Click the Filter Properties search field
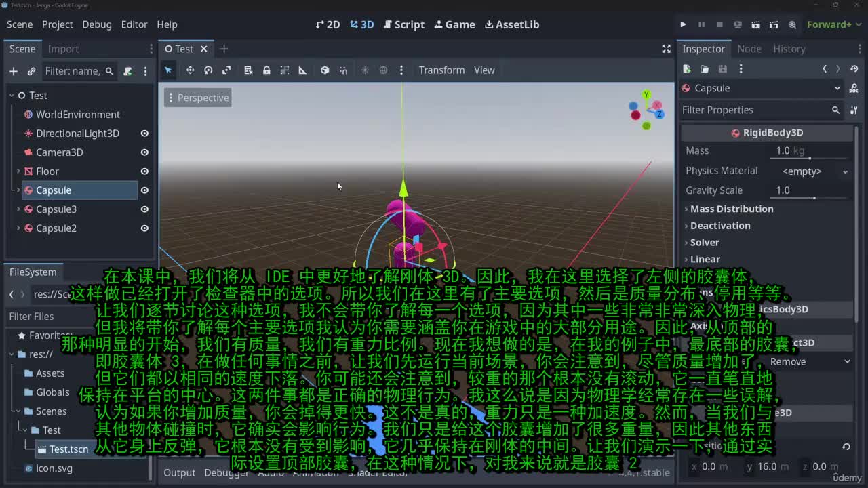868x488 pixels. click(762, 110)
